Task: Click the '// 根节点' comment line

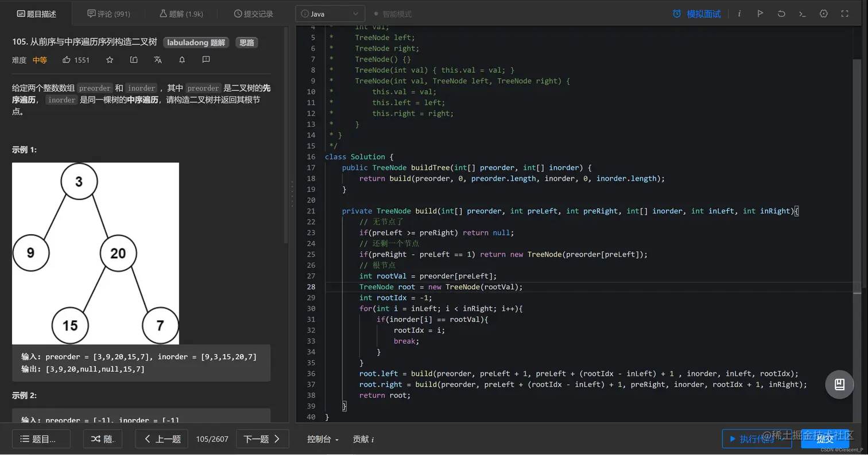Action: tap(377, 265)
